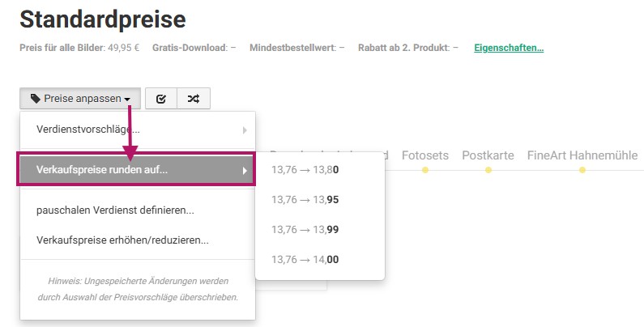Expand the Verdienstvorschläge submenu arrow
The height and width of the screenshot is (327, 644).
(244, 130)
